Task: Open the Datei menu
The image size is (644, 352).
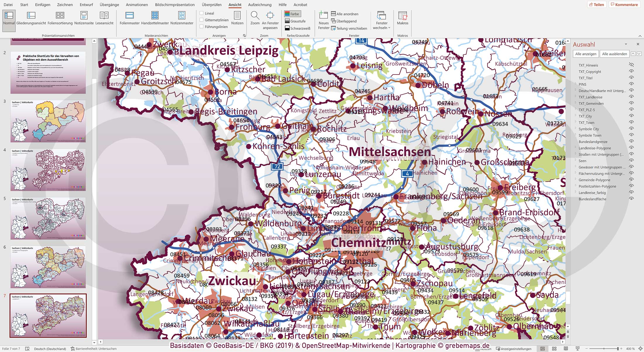Action: coord(8,5)
